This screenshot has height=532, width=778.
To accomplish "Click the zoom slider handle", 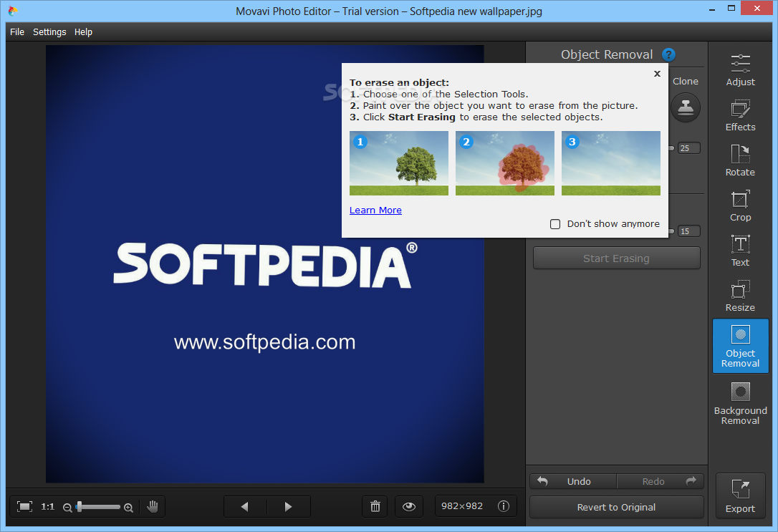I will tap(79, 506).
